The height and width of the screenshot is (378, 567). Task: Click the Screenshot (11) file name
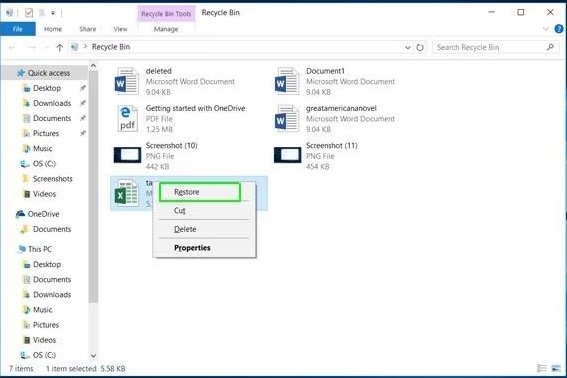coord(332,145)
